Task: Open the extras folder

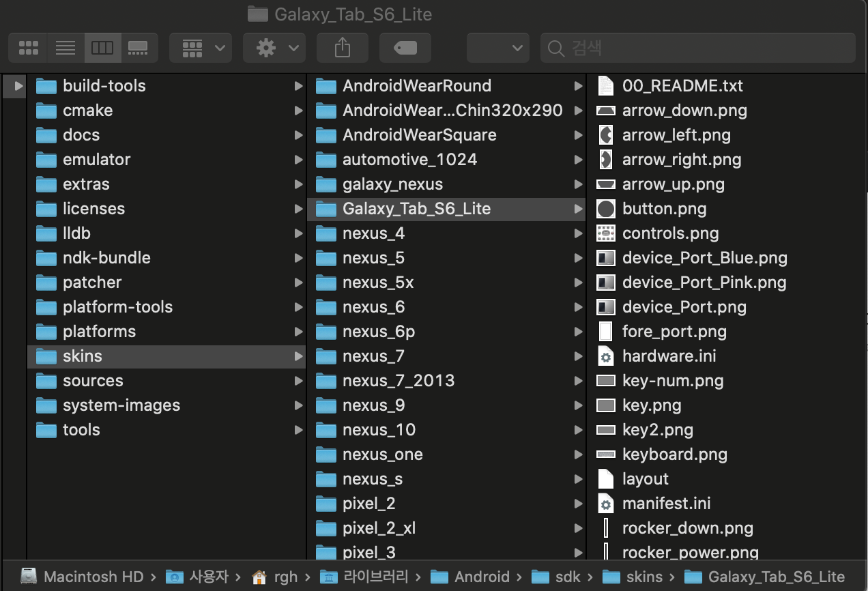Action: pyautogui.click(x=167, y=184)
